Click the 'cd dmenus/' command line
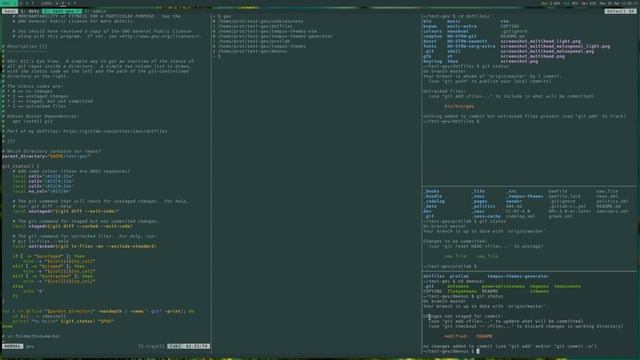 [x=470, y=281]
